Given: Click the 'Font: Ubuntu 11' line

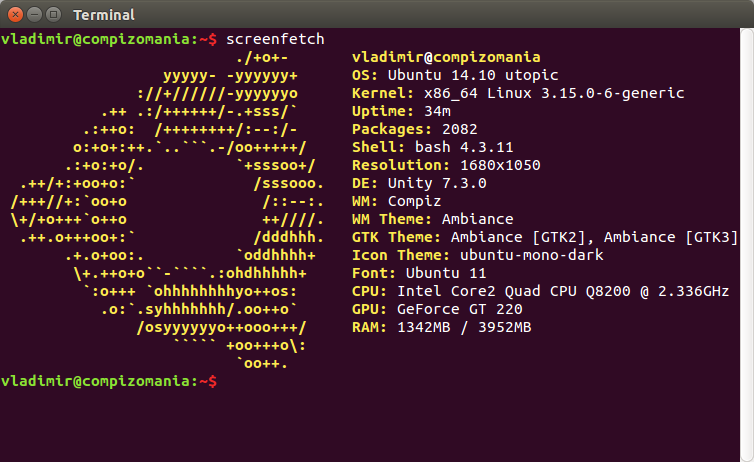Looking at the screenshot, I should [419, 273].
